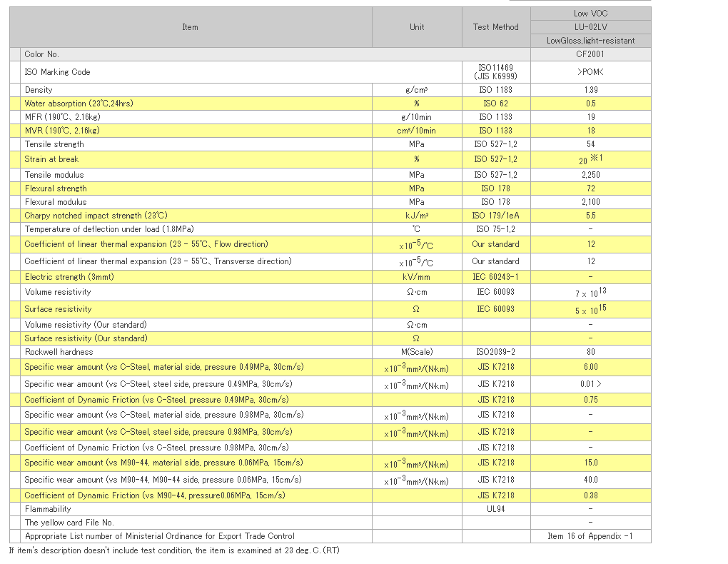Select the "Density" row label
The height and width of the screenshot is (564, 728).
39,90
